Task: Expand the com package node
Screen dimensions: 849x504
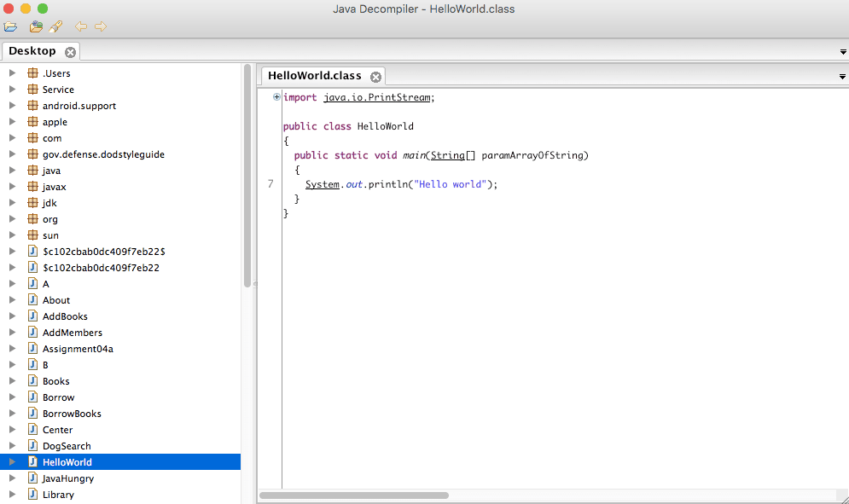Action: (13, 138)
